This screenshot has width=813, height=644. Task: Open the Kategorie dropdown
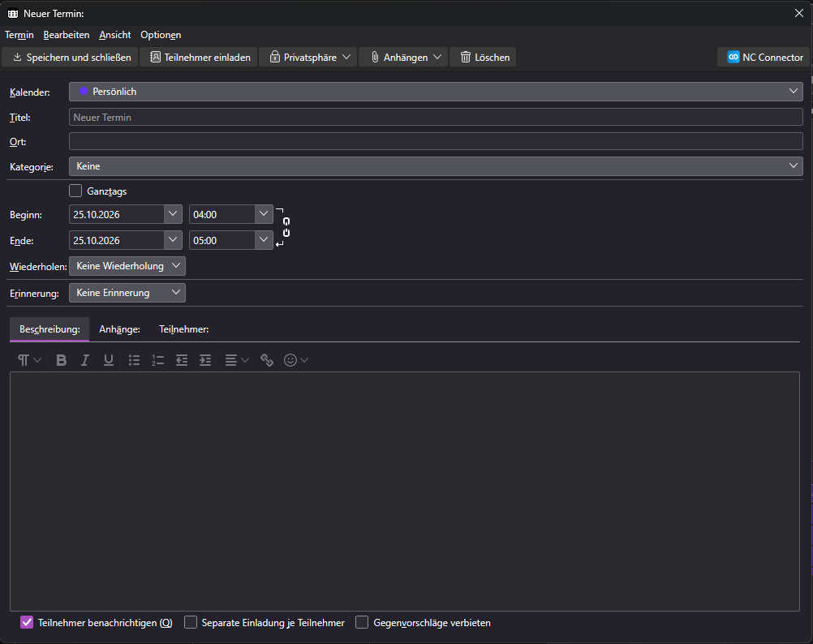pyautogui.click(x=436, y=166)
